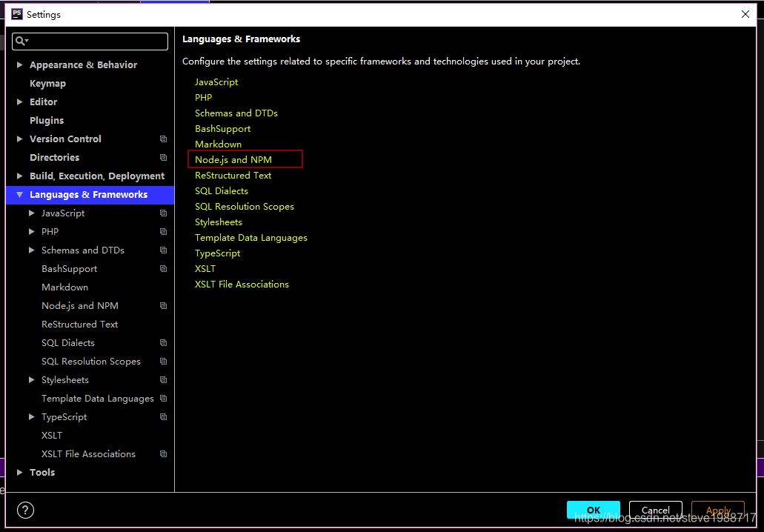Screen dimensions: 764x532
Task: Click project-level icon beside Directories
Action: 163,158
